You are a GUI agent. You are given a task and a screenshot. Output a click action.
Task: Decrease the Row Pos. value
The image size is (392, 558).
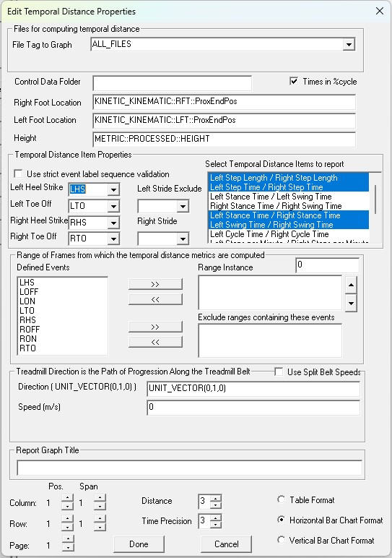click(68, 527)
